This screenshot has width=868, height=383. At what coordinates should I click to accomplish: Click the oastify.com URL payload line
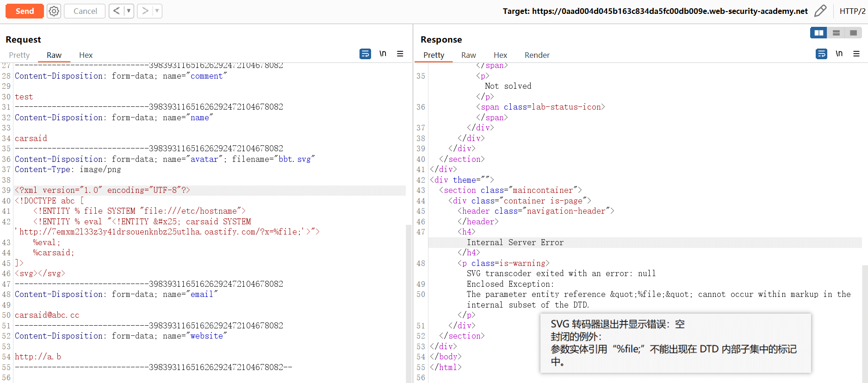click(x=167, y=232)
